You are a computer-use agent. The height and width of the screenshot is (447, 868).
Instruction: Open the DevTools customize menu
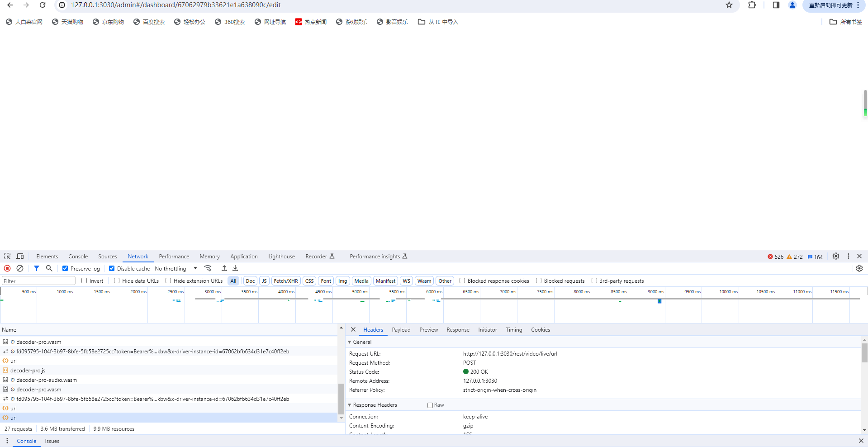click(x=849, y=256)
